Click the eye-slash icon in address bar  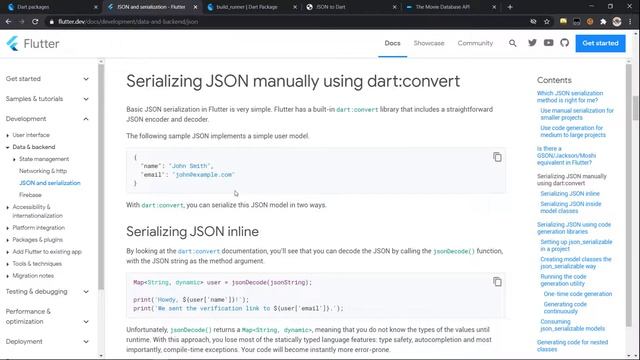(533, 22)
